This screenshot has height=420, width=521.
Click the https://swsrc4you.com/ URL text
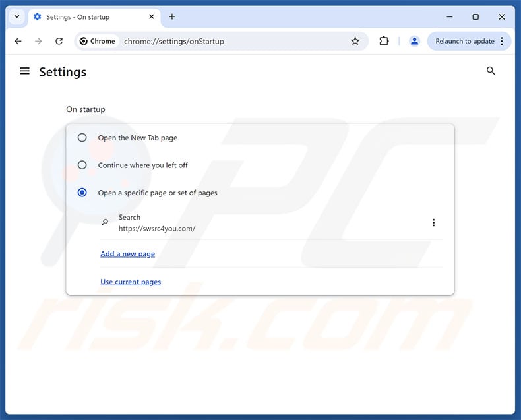pyautogui.click(x=157, y=229)
